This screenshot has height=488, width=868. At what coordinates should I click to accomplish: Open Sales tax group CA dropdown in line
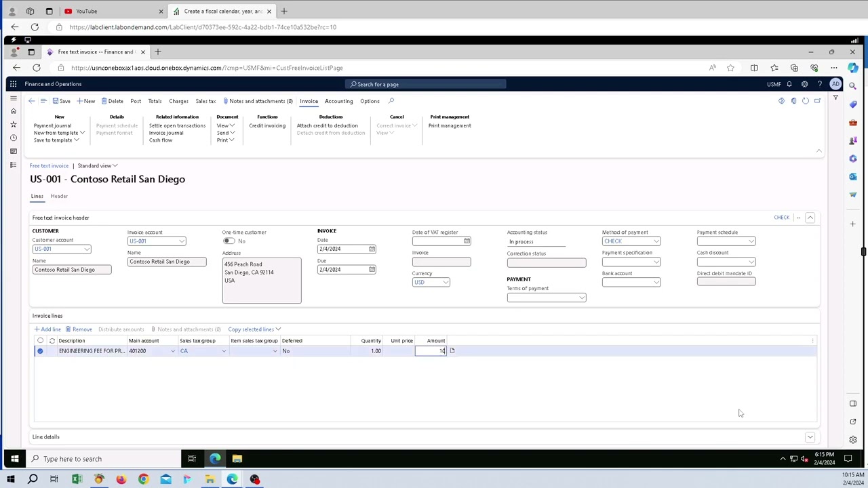click(x=224, y=351)
